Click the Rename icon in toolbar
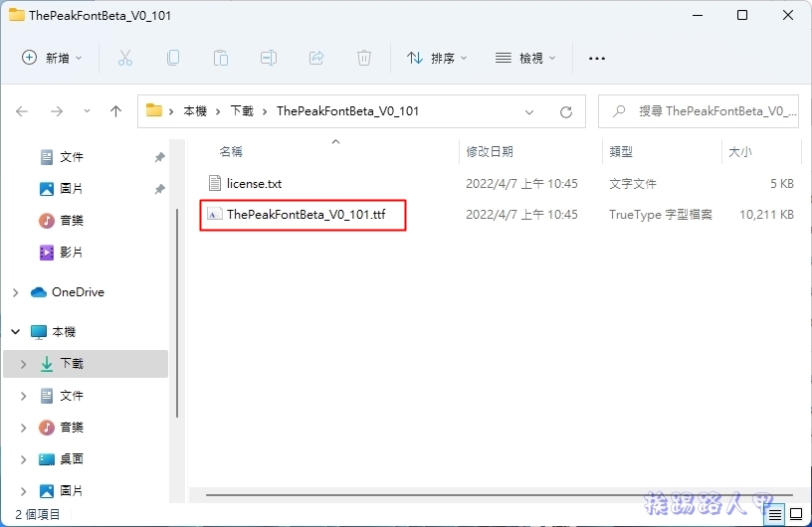This screenshot has height=527, width=812. (269, 58)
